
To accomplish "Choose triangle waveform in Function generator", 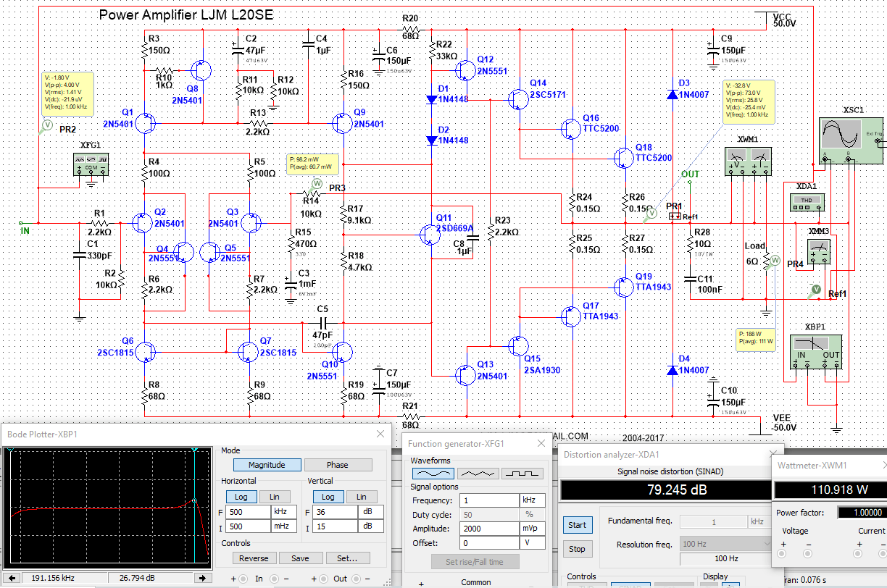I will [478, 473].
